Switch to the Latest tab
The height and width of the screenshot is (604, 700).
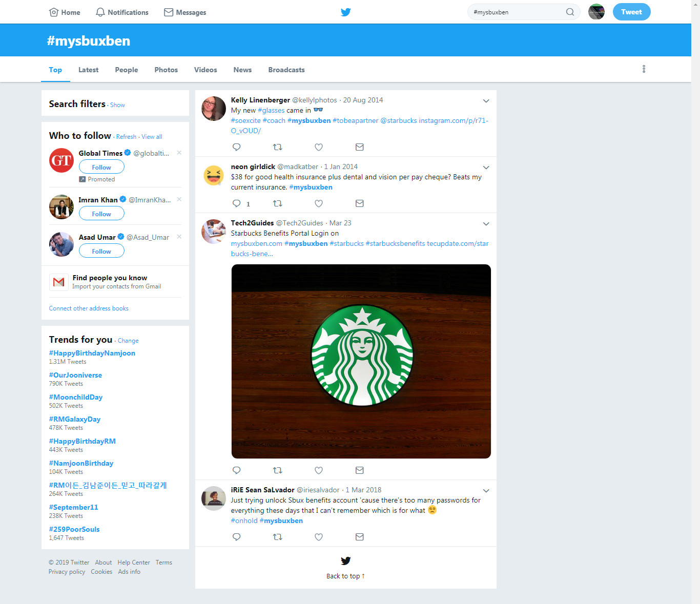[x=88, y=70]
